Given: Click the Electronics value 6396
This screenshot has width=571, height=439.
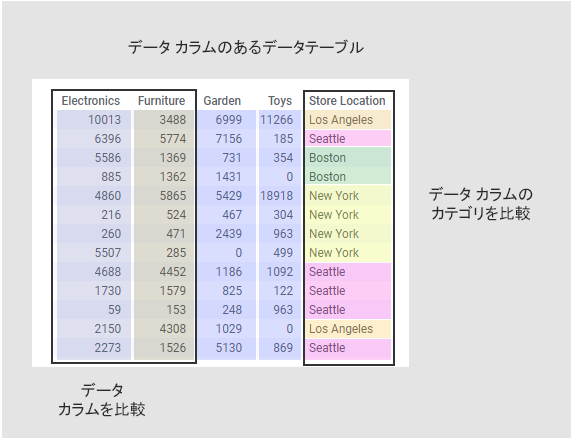Looking at the screenshot, I should pos(107,139).
